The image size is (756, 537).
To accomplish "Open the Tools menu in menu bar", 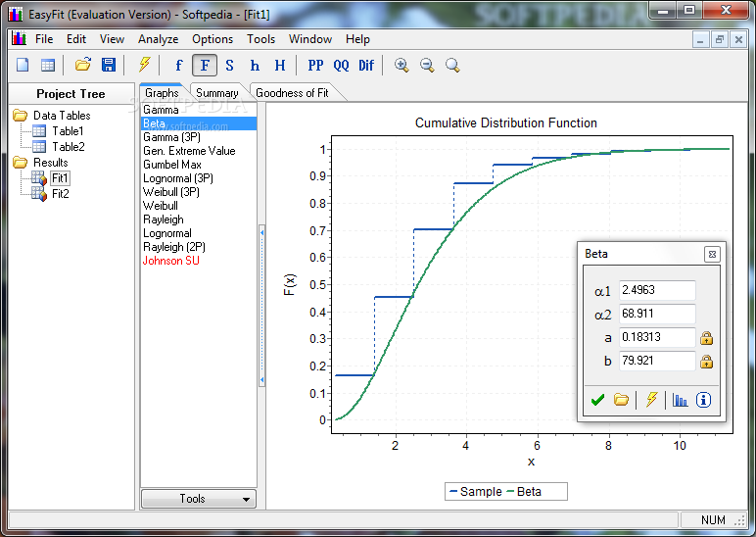I will (260, 39).
